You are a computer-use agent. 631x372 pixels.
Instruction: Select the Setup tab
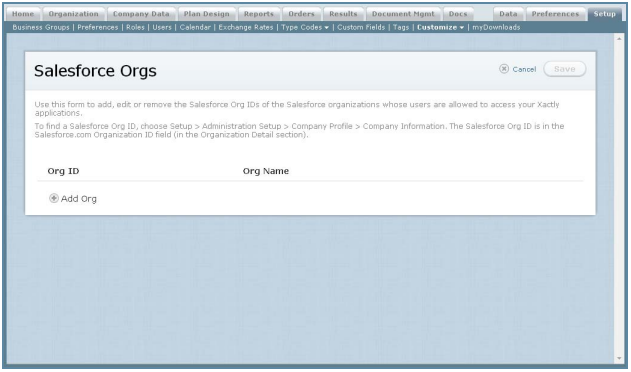tap(604, 14)
